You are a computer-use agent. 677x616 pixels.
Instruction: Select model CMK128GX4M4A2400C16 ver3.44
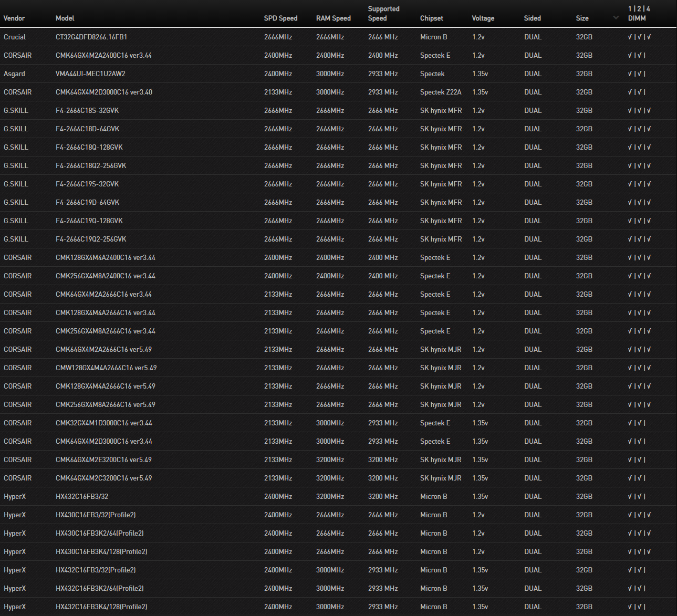click(x=106, y=258)
